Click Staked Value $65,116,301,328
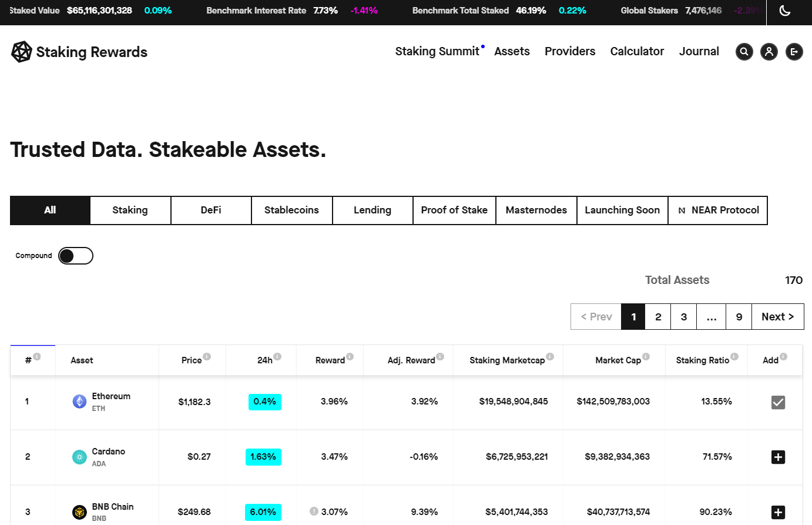The height and width of the screenshot is (525, 812). pyautogui.click(x=99, y=11)
